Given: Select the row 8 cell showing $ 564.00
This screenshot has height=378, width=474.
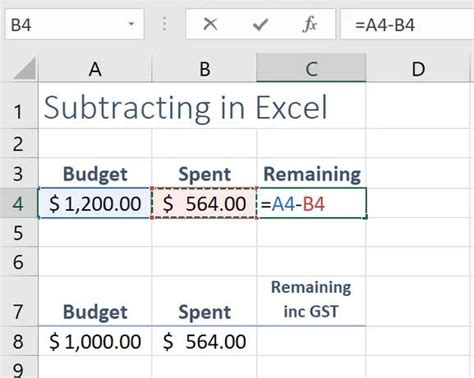Looking at the screenshot, I should [x=204, y=341].
